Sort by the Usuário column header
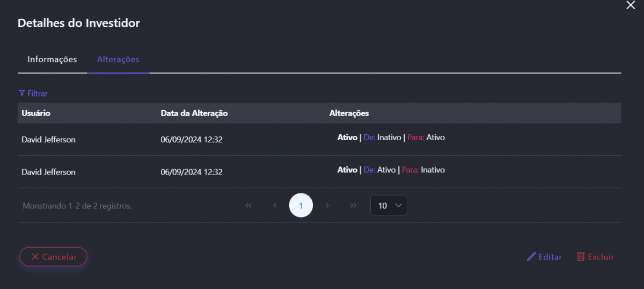Screen dimensions: 644x289 (36, 113)
